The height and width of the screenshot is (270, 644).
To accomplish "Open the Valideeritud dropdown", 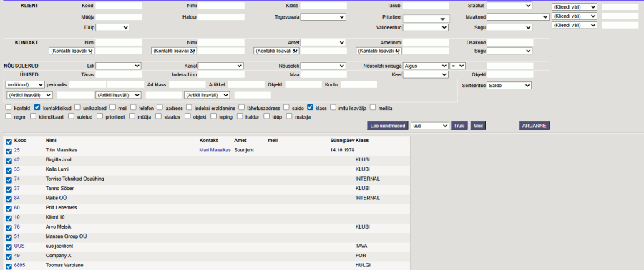I will [x=425, y=27].
